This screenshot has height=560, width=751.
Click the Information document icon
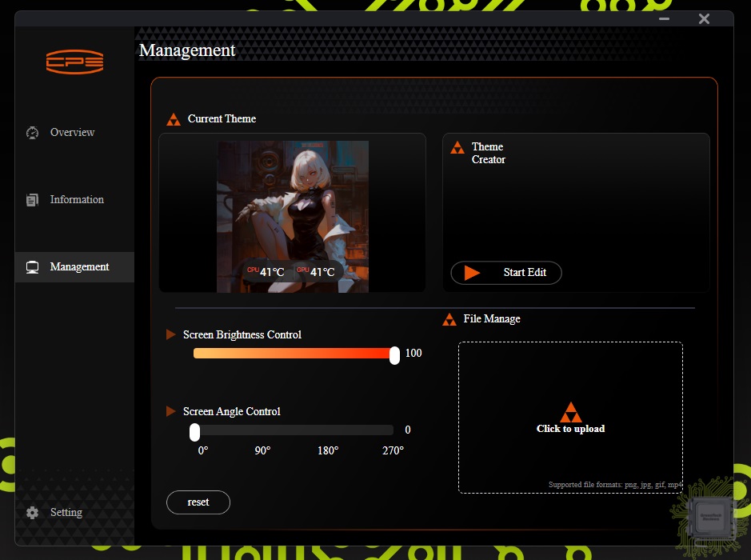[32, 200]
